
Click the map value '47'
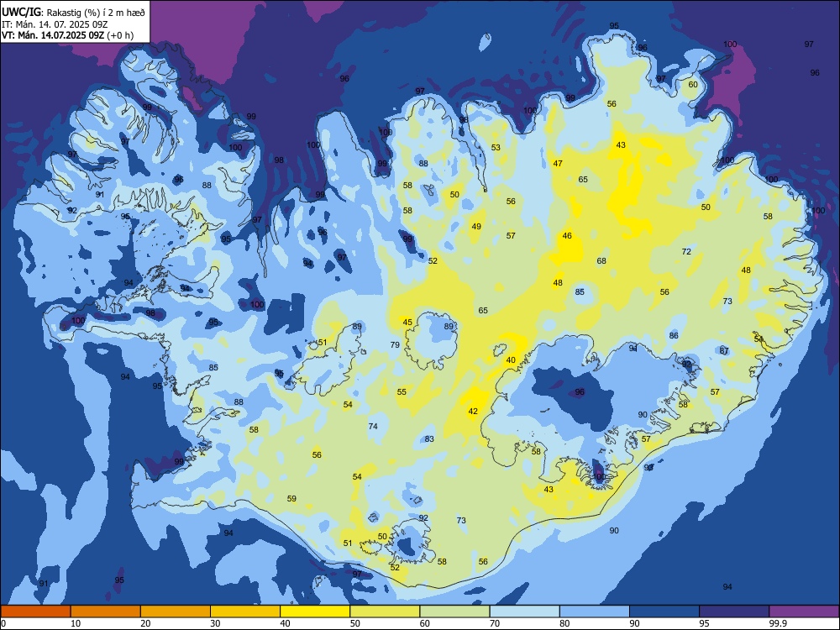pos(558,164)
